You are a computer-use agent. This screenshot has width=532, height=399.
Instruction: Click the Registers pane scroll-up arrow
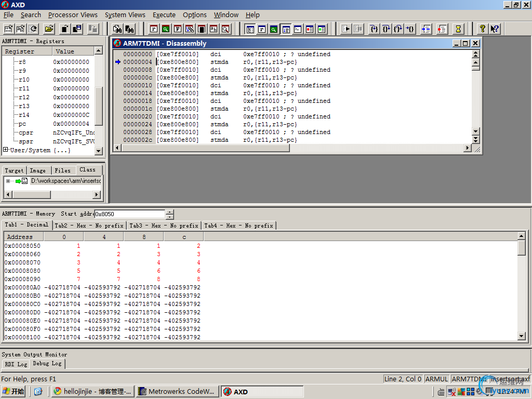98,50
